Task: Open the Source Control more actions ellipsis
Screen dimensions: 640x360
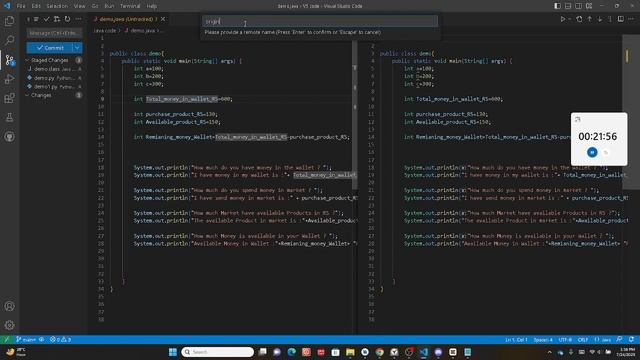Action: tap(78, 19)
